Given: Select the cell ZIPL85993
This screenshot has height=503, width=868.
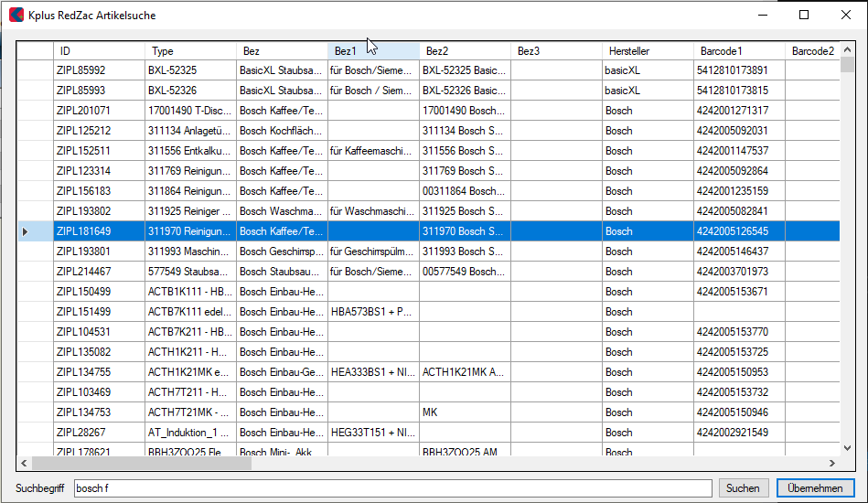Looking at the screenshot, I should [x=99, y=91].
